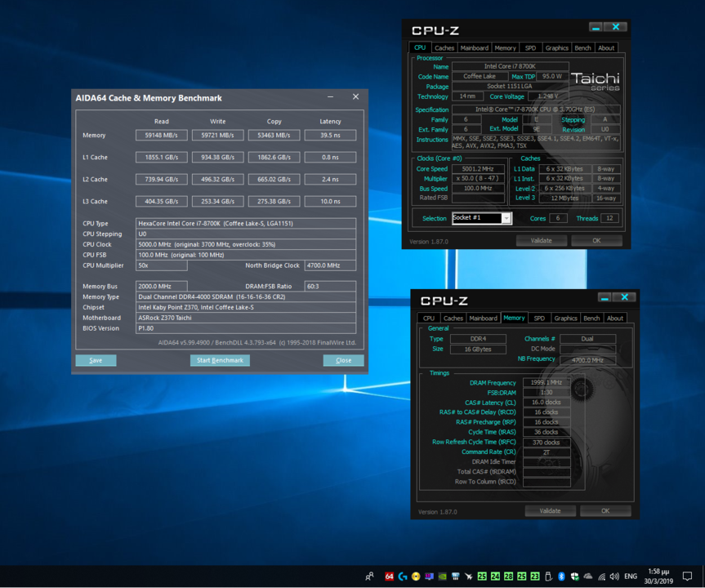Open the Wi-Fi network tray icon
705x588 pixels.
click(x=601, y=577)
